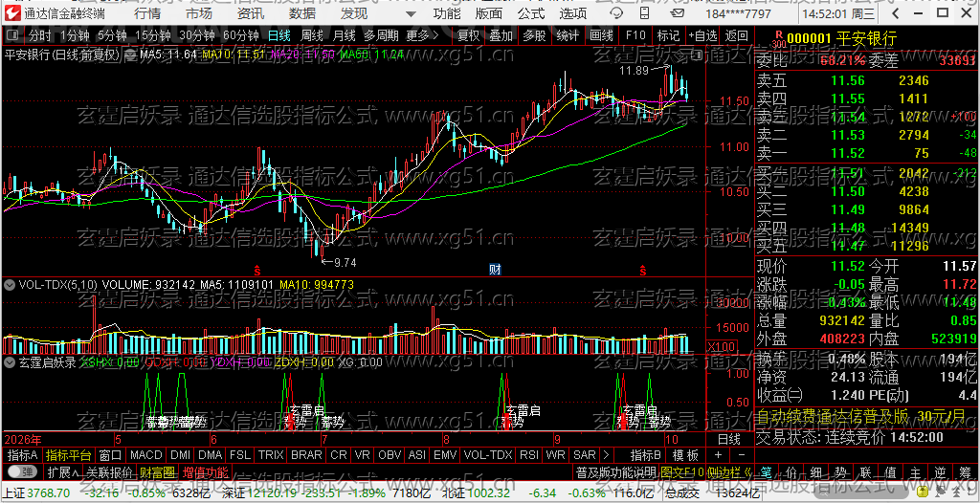
Task: Click the 筹 chip distribution tab
Action: click(966, 471)
